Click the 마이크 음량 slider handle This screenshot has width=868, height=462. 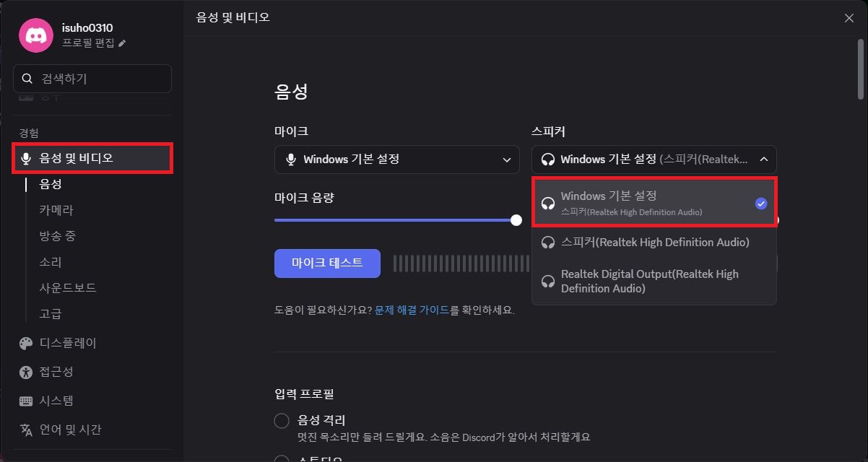[516, 220]
